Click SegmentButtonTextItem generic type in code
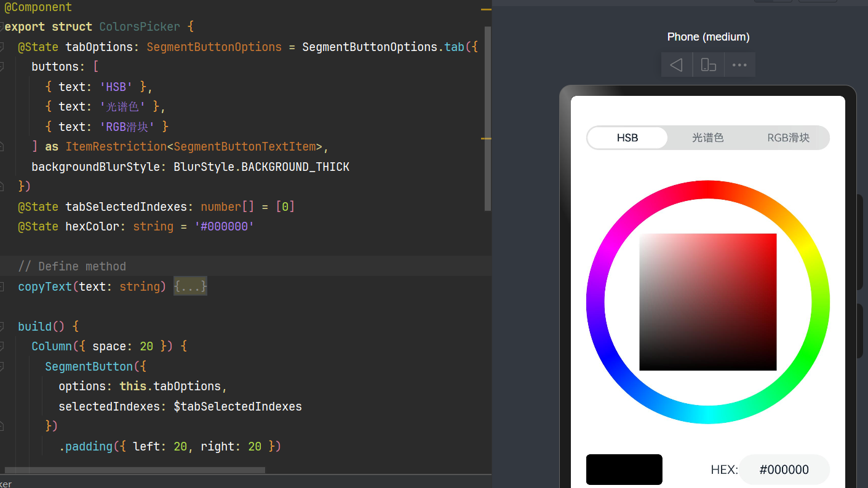Image resolution: width=868 pixels, height=488 pixels. (245, 147)
